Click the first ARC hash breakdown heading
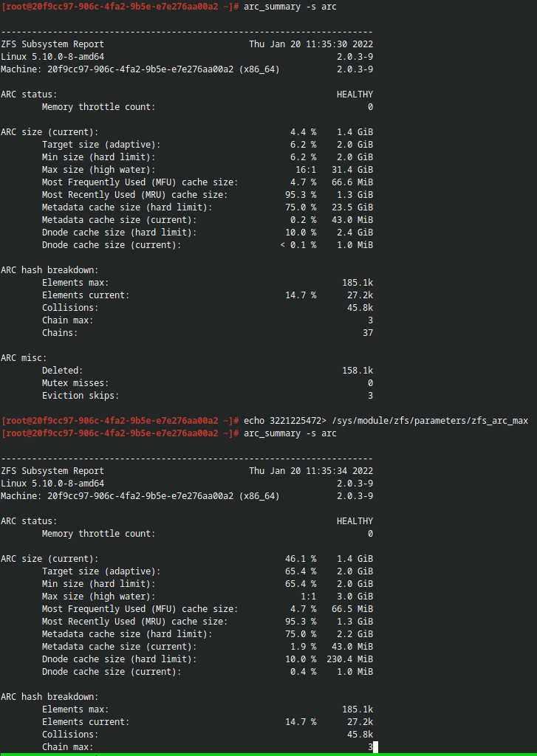The height and width of the screenshot is (756, 537). (49, 270)
